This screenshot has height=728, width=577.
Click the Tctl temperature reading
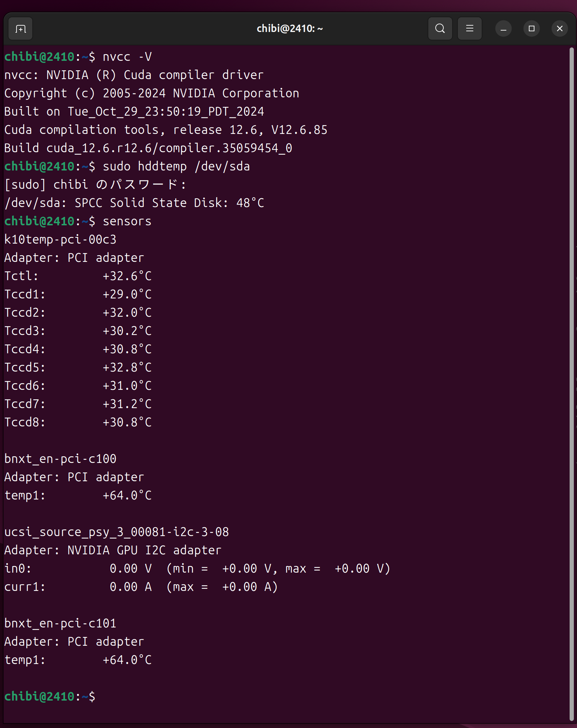tap(127, 276)
